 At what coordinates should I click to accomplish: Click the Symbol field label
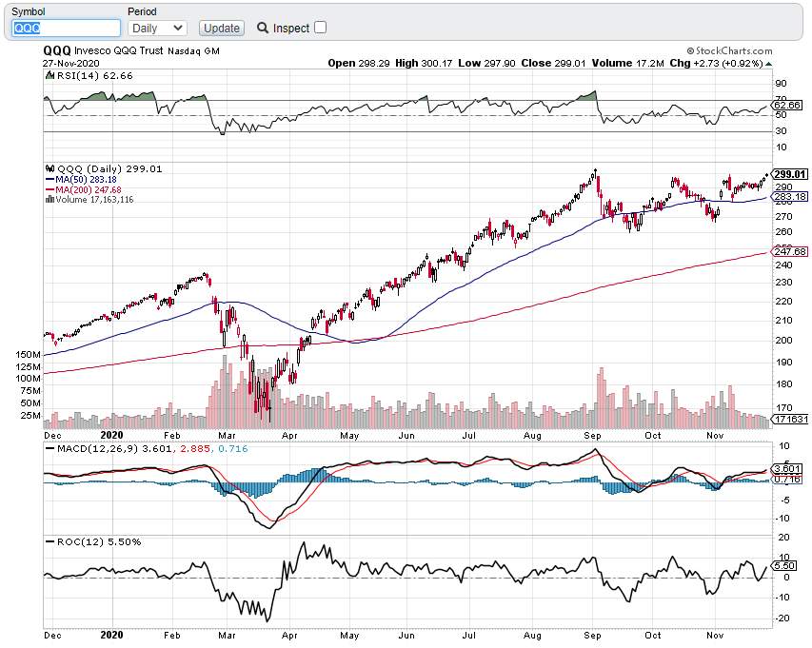(28, 11)
